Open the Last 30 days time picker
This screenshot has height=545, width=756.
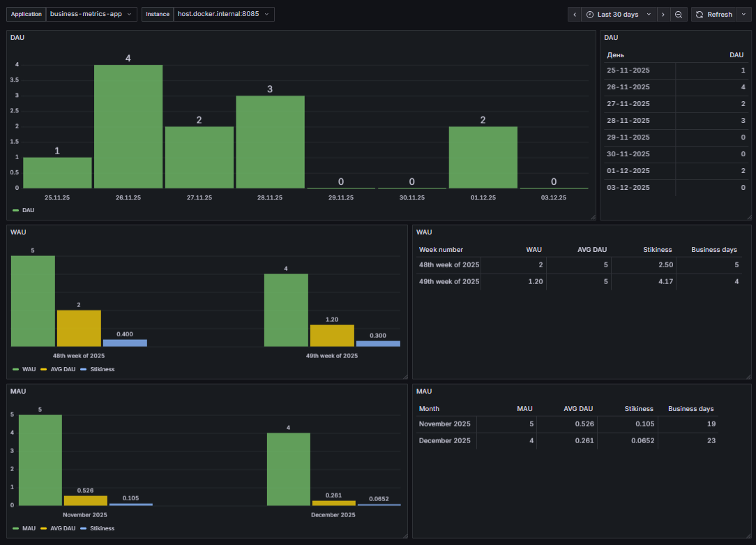[618, 15]
